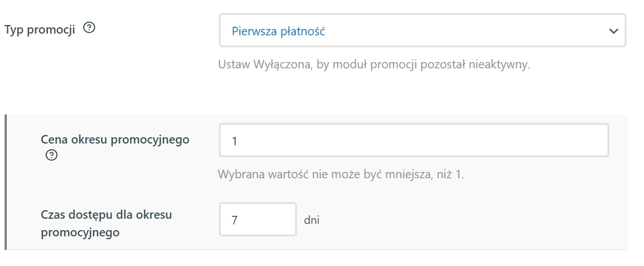Open the Pierwsza płatność dropdown
This screenshot has height=266, width=644.
pos(422,30)
